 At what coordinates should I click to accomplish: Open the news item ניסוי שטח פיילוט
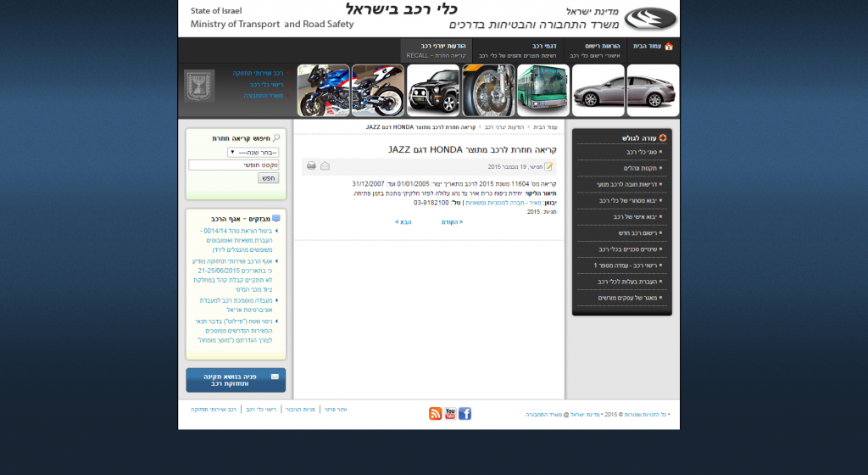234,331
